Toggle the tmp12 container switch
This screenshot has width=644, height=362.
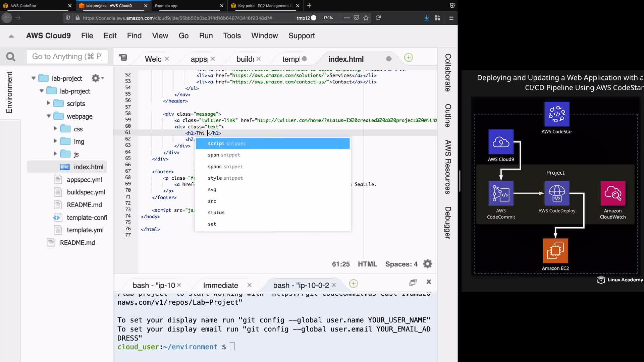pyautogui.click(x=313, y=18)
